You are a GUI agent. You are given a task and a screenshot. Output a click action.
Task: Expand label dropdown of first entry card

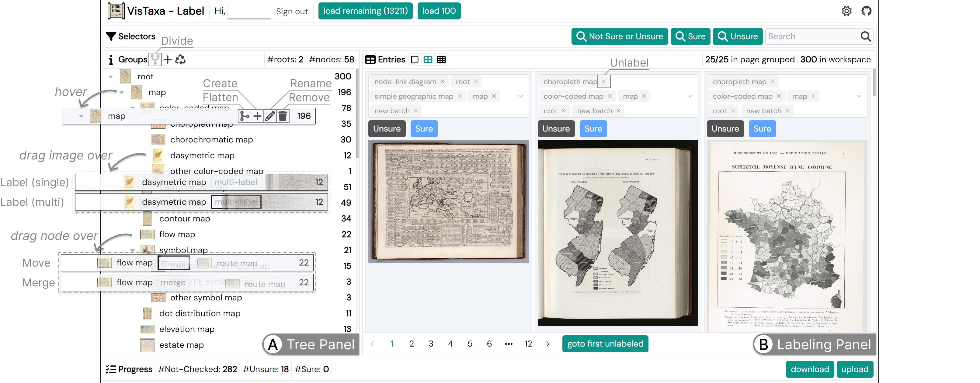(520, 96)
